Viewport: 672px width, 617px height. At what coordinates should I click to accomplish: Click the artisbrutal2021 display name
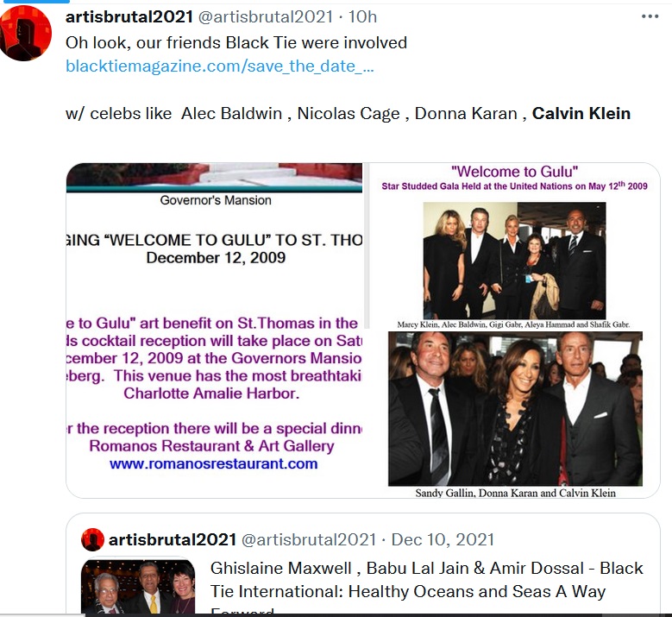click(129, 16)
